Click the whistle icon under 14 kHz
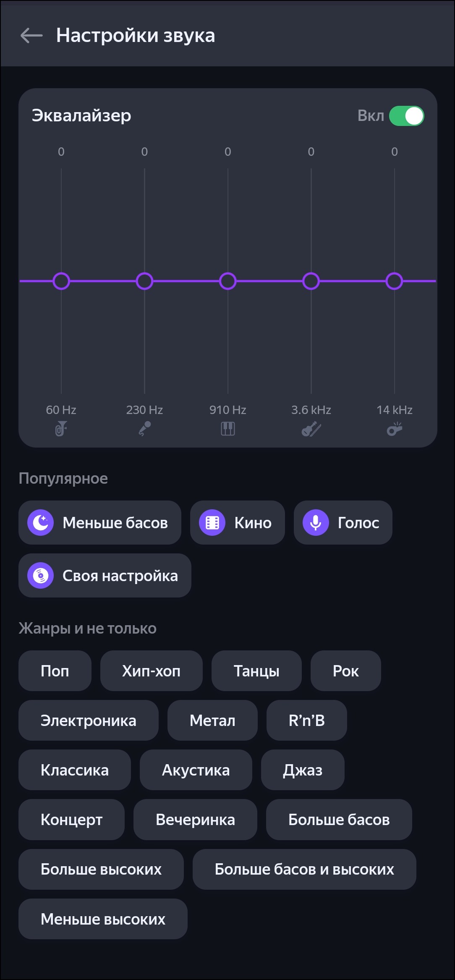 tap(395, 429)
